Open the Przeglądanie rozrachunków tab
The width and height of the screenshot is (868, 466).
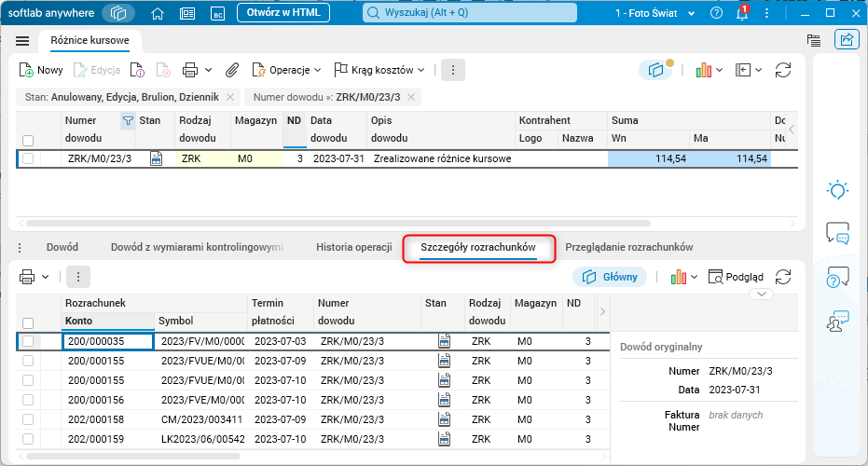point(628,247)
